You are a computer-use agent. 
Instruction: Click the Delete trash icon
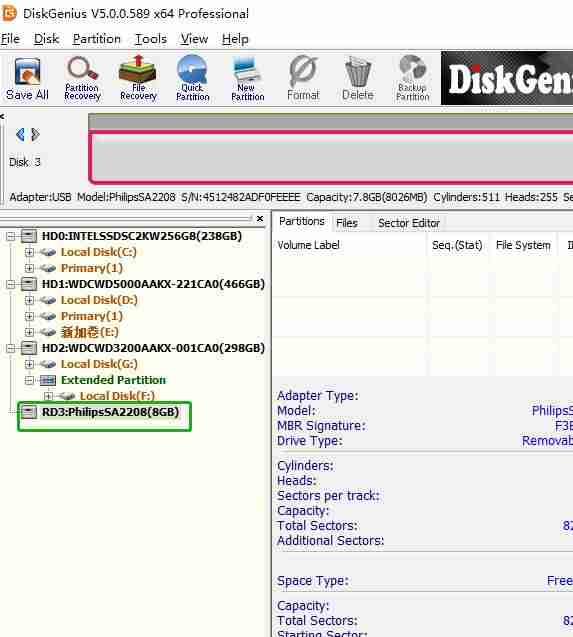click(x=358, y=78)
